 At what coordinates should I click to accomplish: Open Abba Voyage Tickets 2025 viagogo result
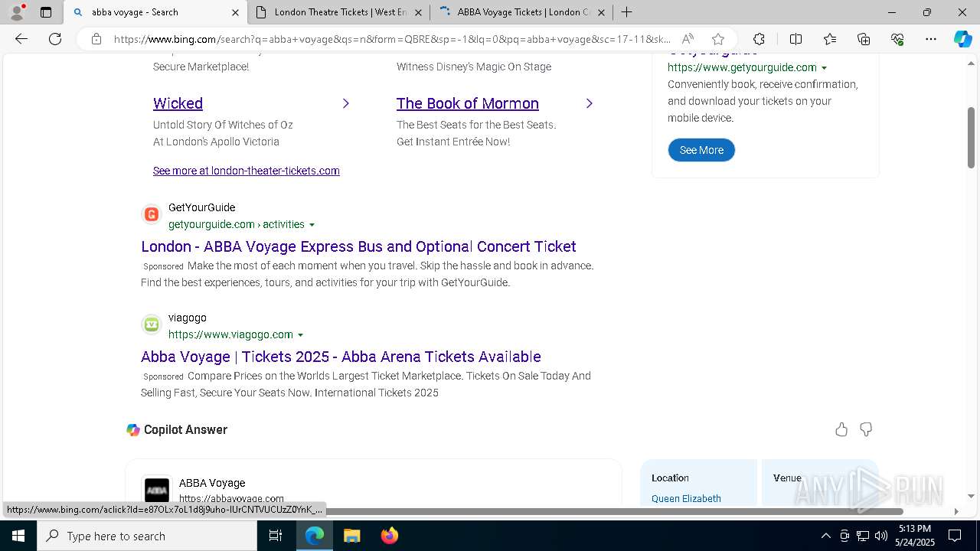[x=341, y=357]
